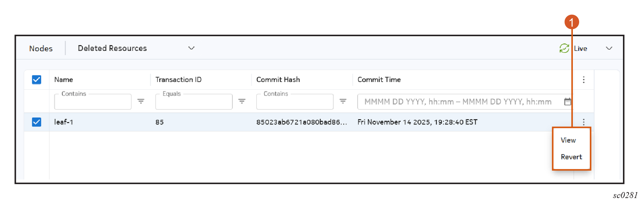Click the Name column filter icon
This screenshot has width=644, height=204.
coord(141,101)
